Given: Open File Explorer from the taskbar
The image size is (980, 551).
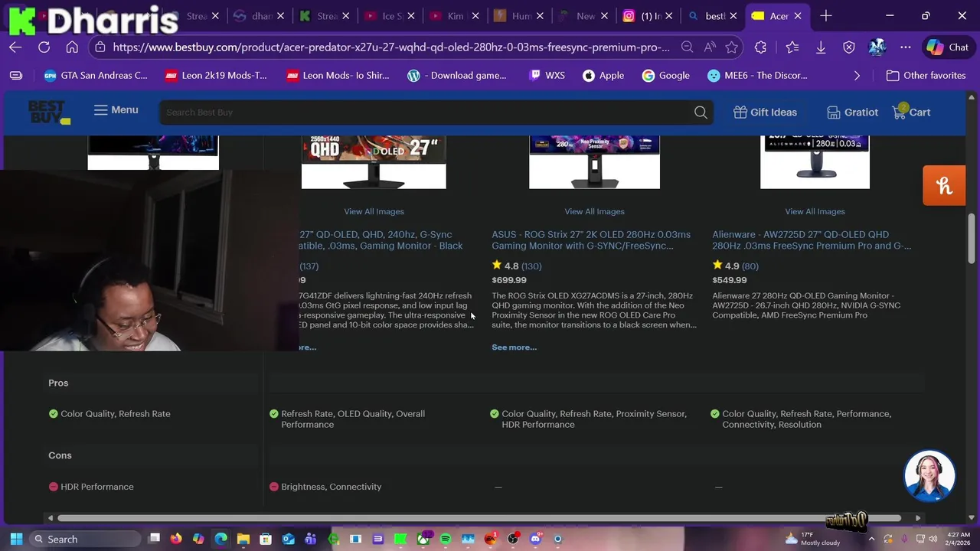Looking at the screenshot, I should 243,539.
